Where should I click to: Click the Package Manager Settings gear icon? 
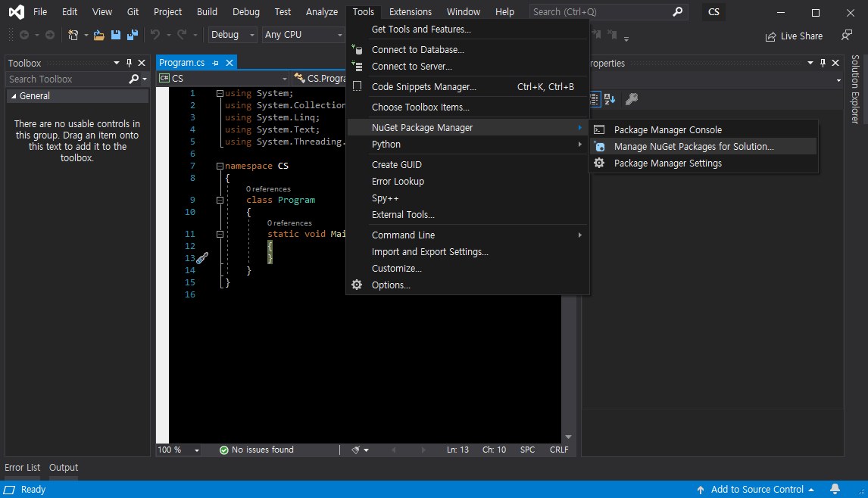coord(599,163)
